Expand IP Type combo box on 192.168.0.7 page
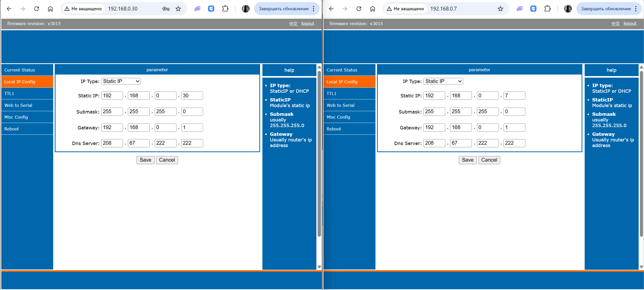The height and width of the screenshot is (290, 644). pos(443,81)
